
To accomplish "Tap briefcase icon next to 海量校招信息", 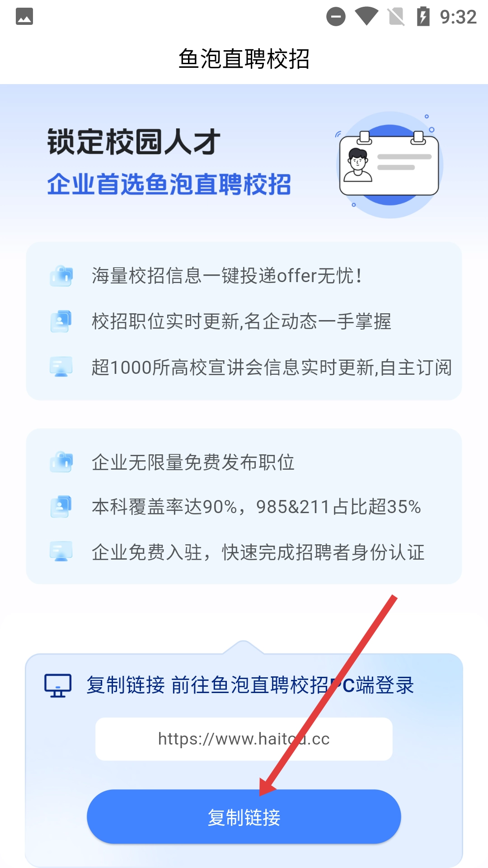I will (61, 276).
